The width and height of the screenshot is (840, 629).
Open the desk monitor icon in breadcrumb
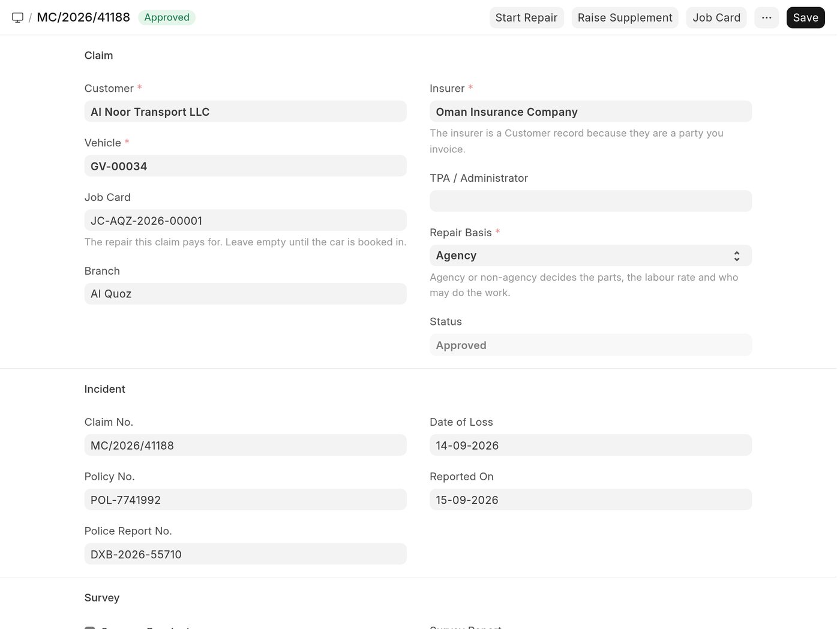click(x=18, y=17)
